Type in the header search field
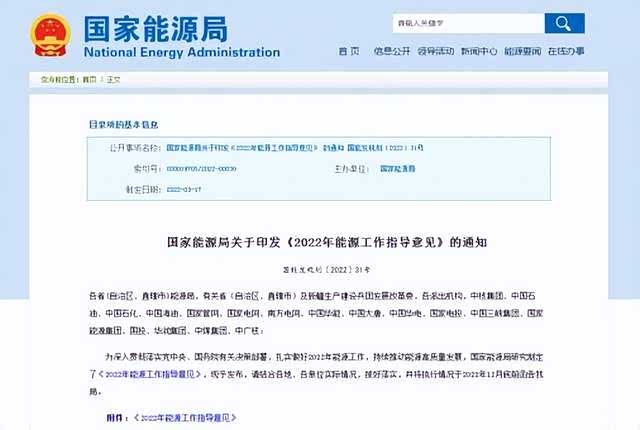 click(x=466, y=24)
